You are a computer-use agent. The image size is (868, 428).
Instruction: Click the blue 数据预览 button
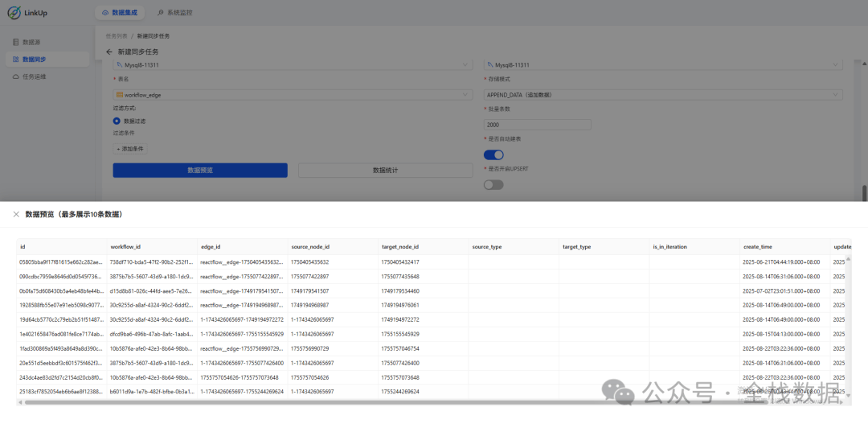(199, 171)
